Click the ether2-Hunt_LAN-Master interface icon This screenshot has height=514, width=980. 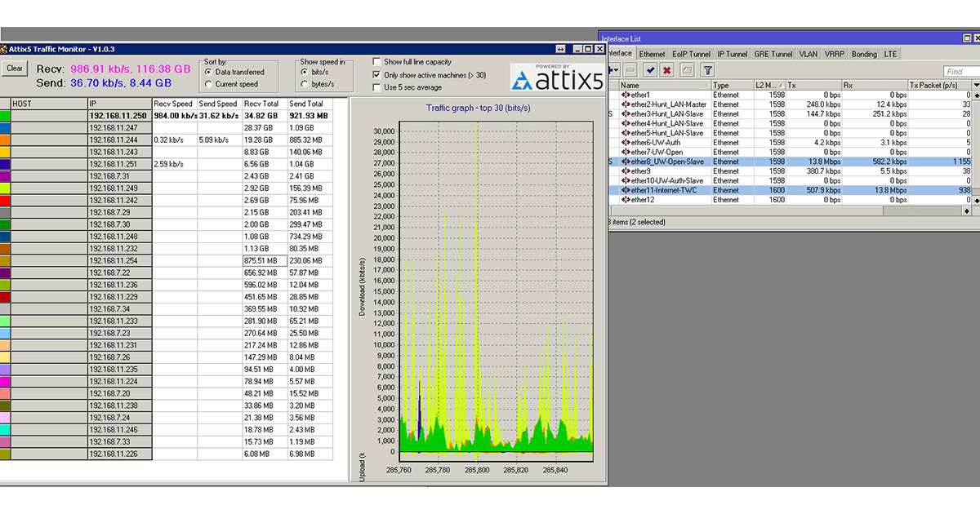[x=626, y=104]
